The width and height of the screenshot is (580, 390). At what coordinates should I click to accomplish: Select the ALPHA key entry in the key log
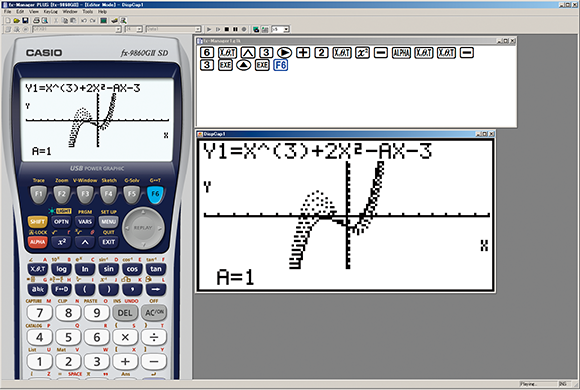click(401, 53)
